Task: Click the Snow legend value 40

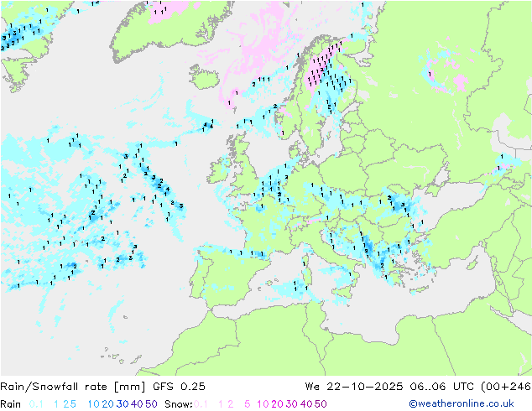Action: pos(306,404)
